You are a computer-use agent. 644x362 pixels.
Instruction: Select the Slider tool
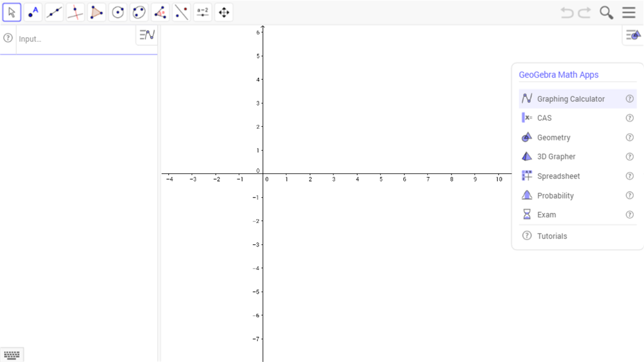click(x=203, y=13)
